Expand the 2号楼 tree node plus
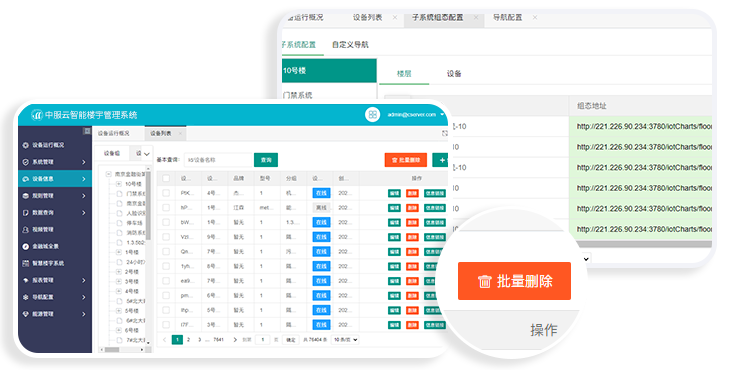The width and height of the screenshot is (730, 370). click(x=119, y=272)
